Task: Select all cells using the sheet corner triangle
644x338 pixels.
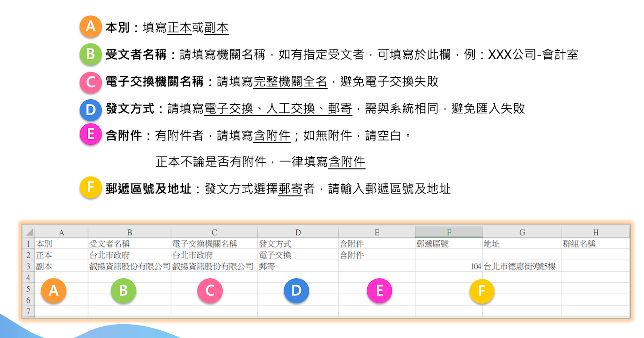Action: pos(29,232)
